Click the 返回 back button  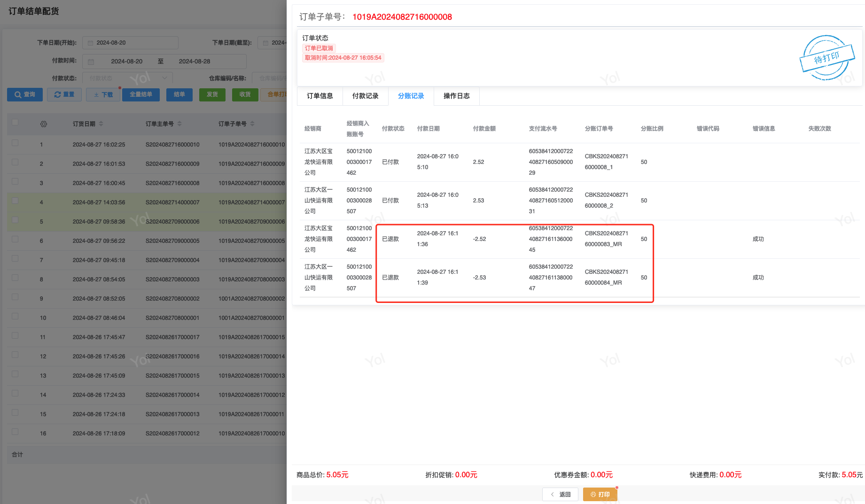[560, 494]
